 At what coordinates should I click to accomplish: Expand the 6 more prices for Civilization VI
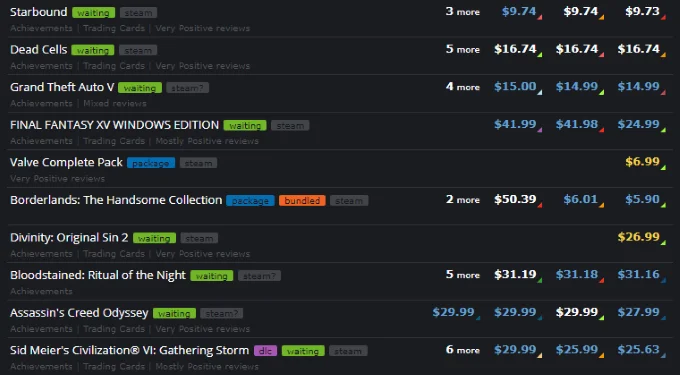463,350
